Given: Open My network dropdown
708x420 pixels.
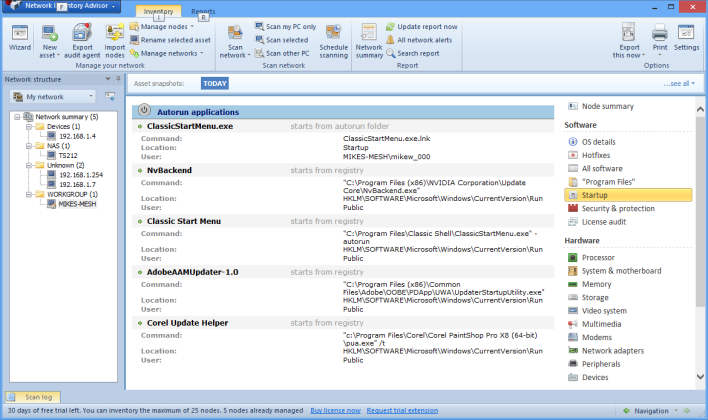Looking at the screenshot, I should point(53,97).
